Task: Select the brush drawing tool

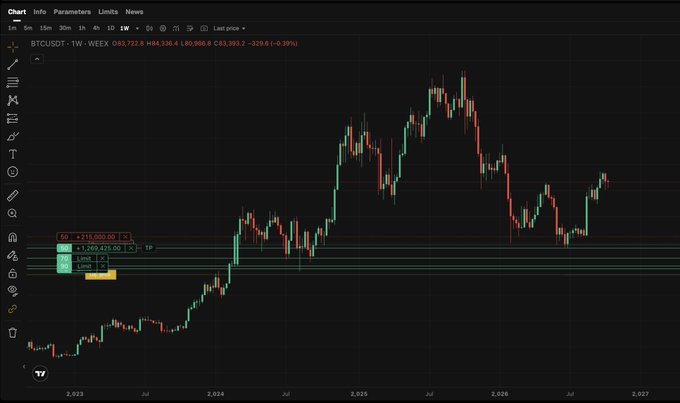Action: [13, 136]
